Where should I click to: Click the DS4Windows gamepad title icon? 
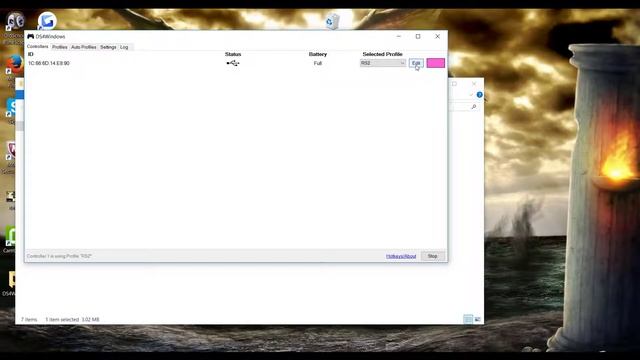(31, 36)
